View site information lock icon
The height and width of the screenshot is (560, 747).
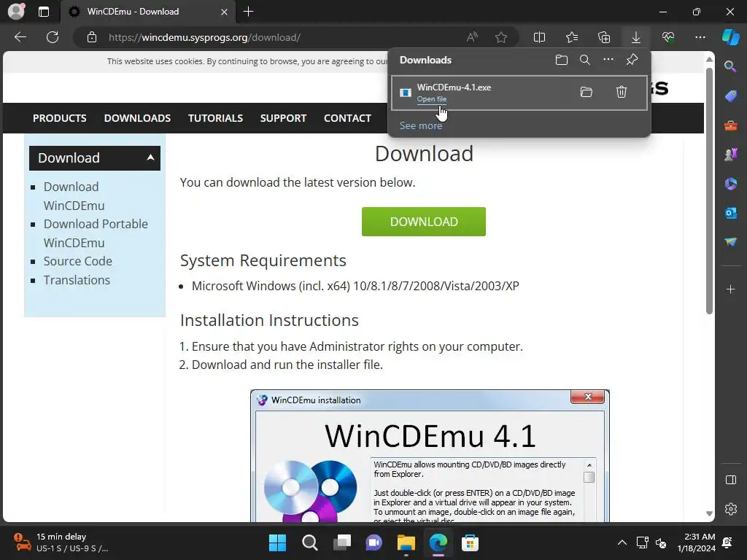[92, 37]
